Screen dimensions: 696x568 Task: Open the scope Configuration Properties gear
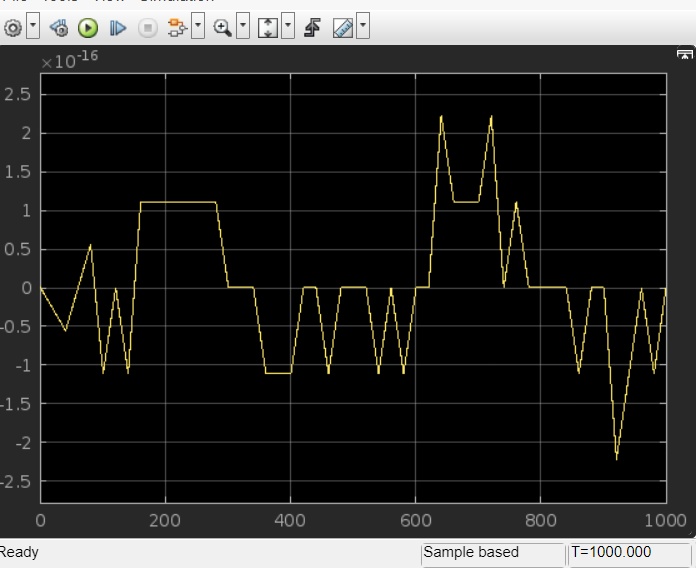click(13, 27)
